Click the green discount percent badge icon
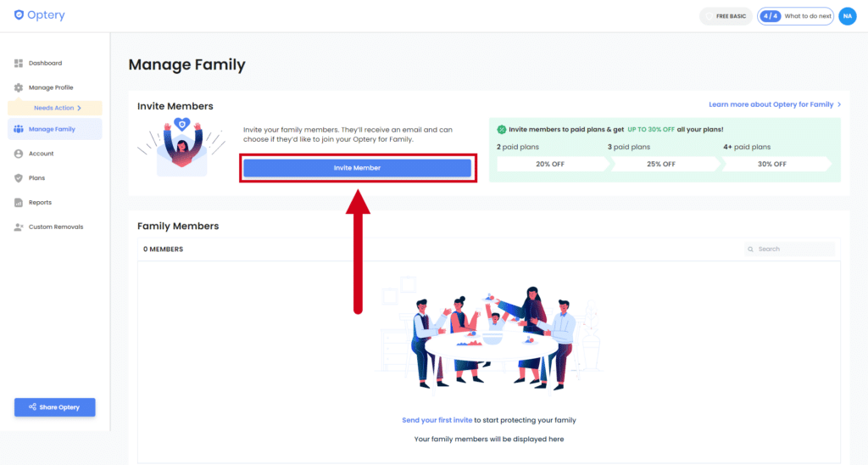The height and width of the screenshot is (465, 868). click(x=502, y=129)
